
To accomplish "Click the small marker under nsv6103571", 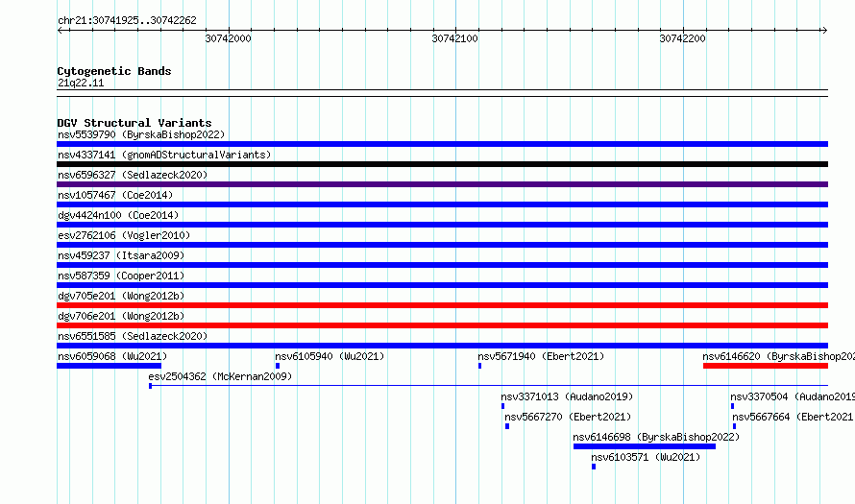I will (594, 467).
